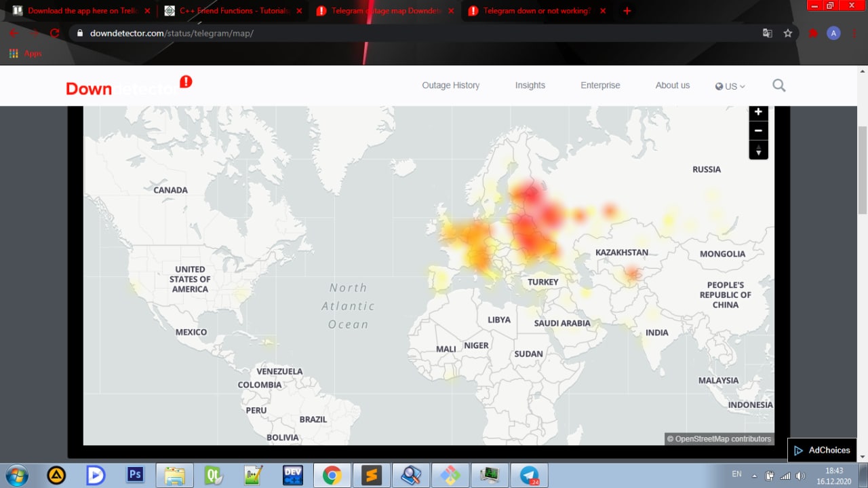This screenshot has height=488, width=868.
Task: Click the address bar URL field
Action: [x=420, y=33]
